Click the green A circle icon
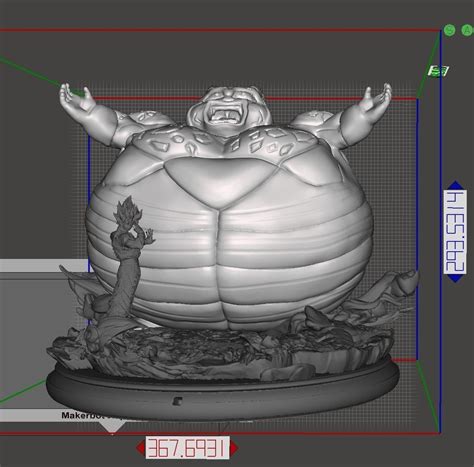Viewport: 474px width, 467px height. (467, 30)
